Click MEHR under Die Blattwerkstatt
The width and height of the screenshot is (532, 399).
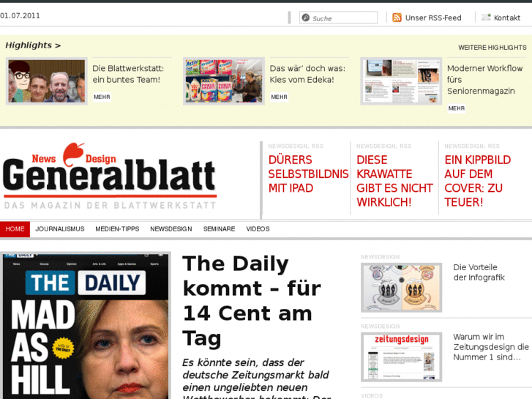[102, 97]
